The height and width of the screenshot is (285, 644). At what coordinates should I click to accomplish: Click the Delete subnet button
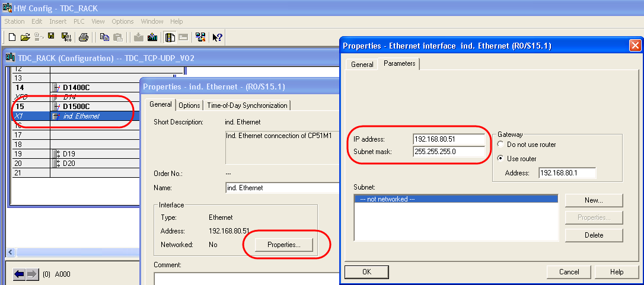click(x=594, y=235)
